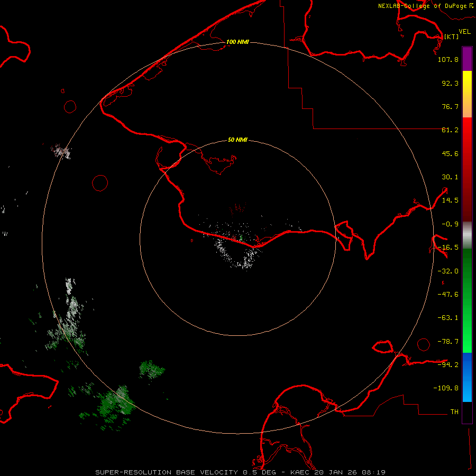Click the 20 JAN 26 date text
The width and height of the screenshot is (476, 476).
336,472
